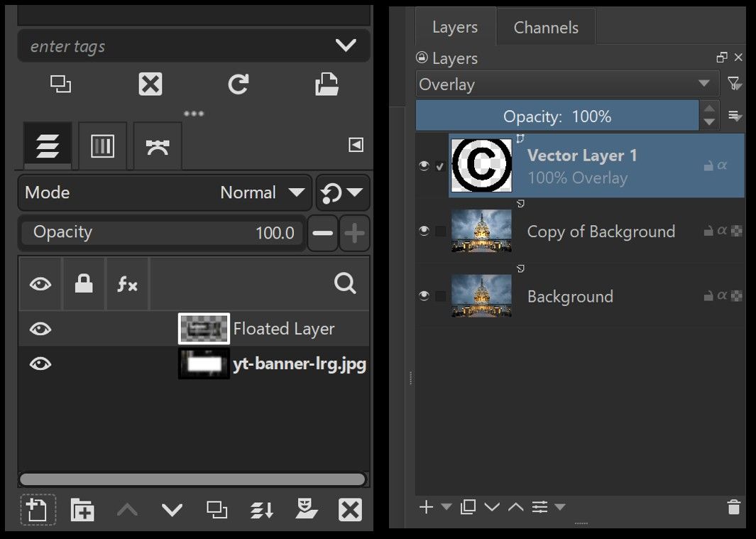Switch to the Channels tab in Krita
The height and width of the screenshot is (539, 756).
point(545,27)
